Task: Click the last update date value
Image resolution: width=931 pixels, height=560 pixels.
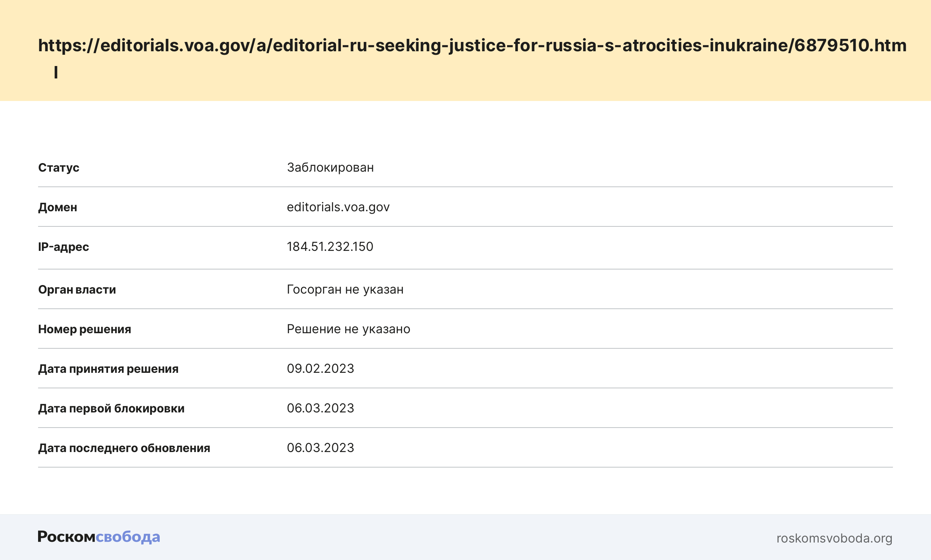Action: [x=320, y=448]
